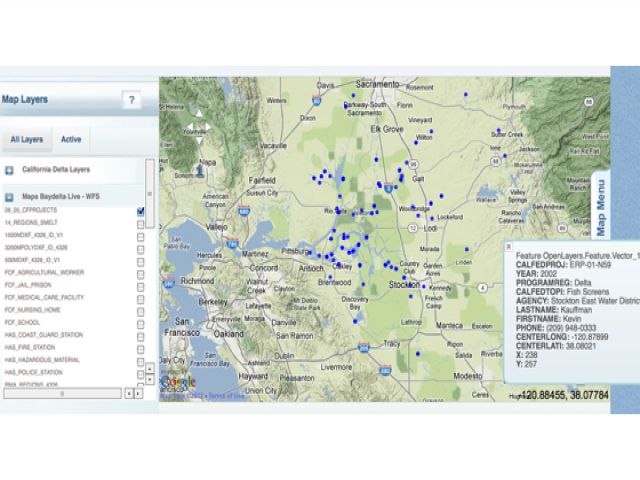Click the layer list scroll down arrow
The width and height of the screenshot is (640, 480).
pos(150,379)
